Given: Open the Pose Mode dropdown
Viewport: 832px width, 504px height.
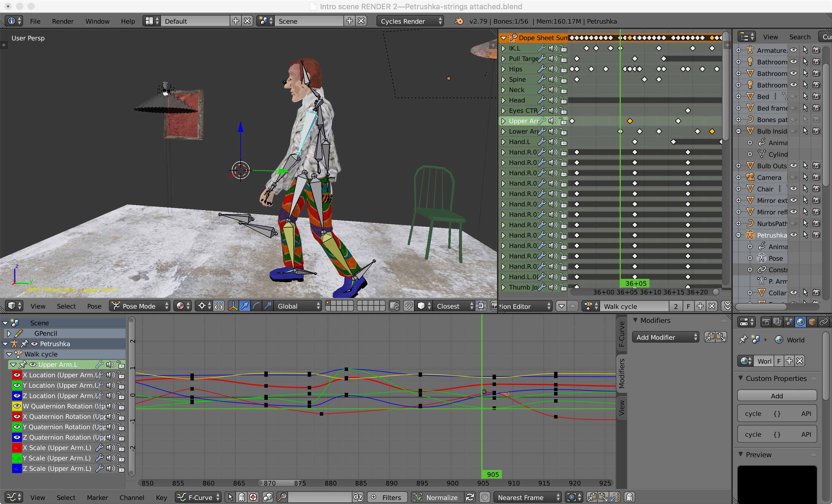Looking at the screenshot, I should (x=140, y=306).
